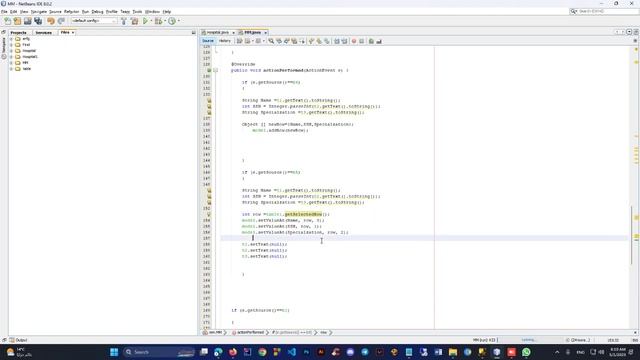This screenshot has height=360, width=640.
Task: Open the File menu
Action: (4, 12)
